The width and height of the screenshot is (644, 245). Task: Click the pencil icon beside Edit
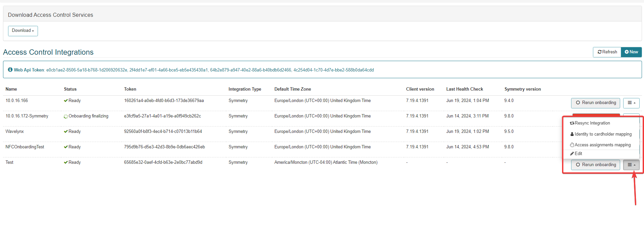[572, 154]
